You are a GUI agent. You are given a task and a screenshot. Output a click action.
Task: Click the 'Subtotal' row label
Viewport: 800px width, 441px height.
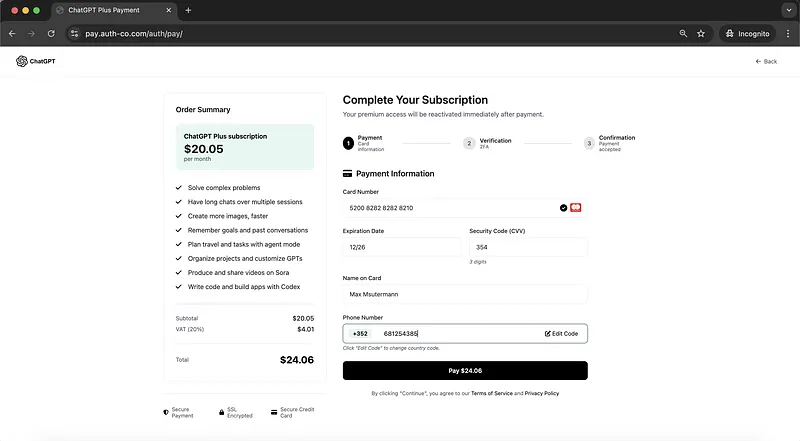(x=187, y=318)
